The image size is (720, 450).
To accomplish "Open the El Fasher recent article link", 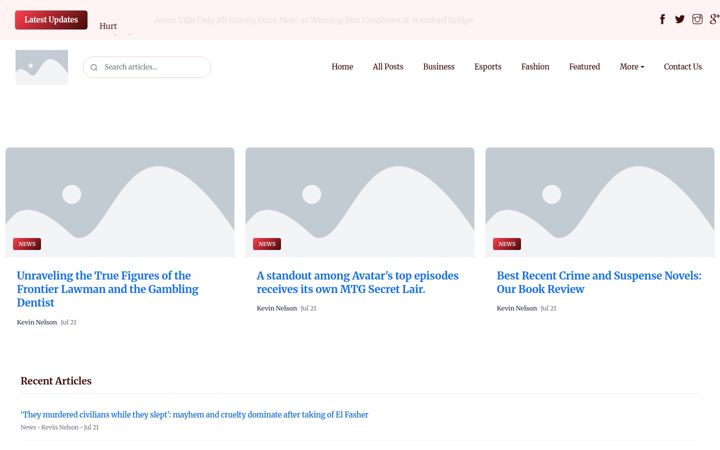I will point(194,415).
